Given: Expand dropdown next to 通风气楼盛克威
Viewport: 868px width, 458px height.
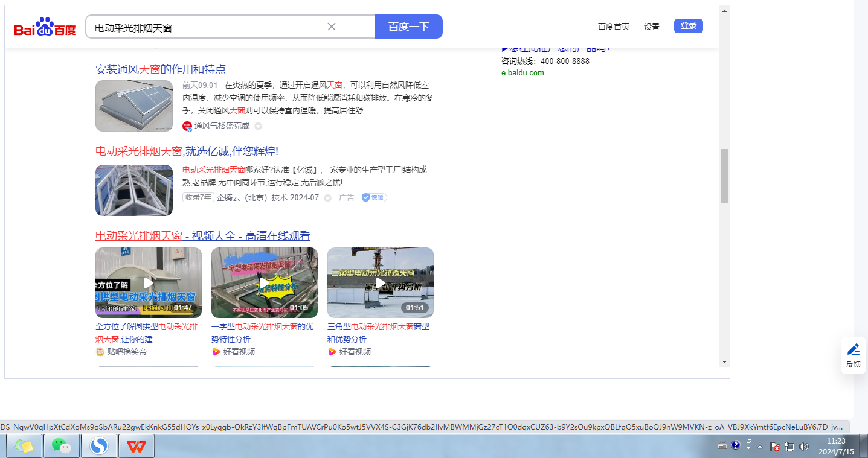Looking at the screenshot, I should (x=258, y=126).
